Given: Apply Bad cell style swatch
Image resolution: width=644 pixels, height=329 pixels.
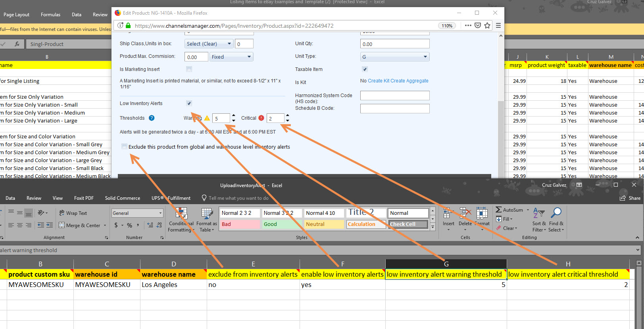Looking at the screenshot, I should [x=240, y=224].
